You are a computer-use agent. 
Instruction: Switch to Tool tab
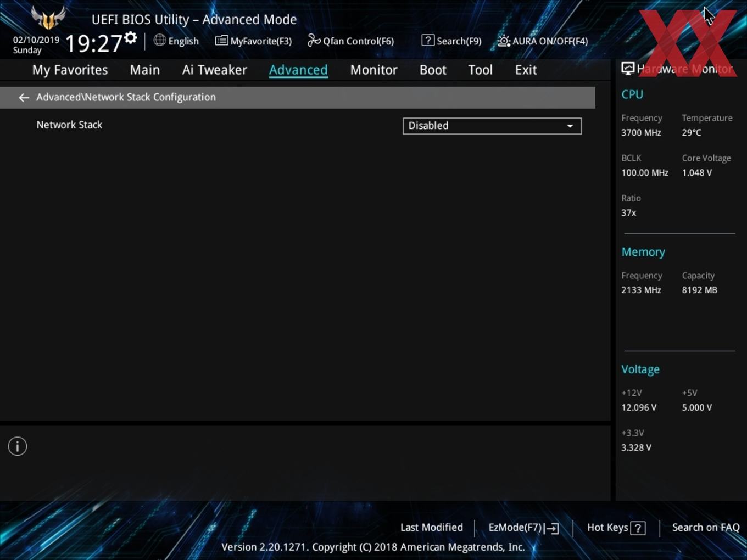coord(480,70)
